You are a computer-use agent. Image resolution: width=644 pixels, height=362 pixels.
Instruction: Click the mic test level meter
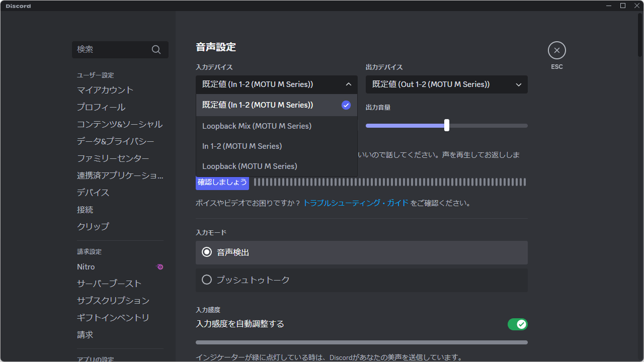[x=390, y=182]
